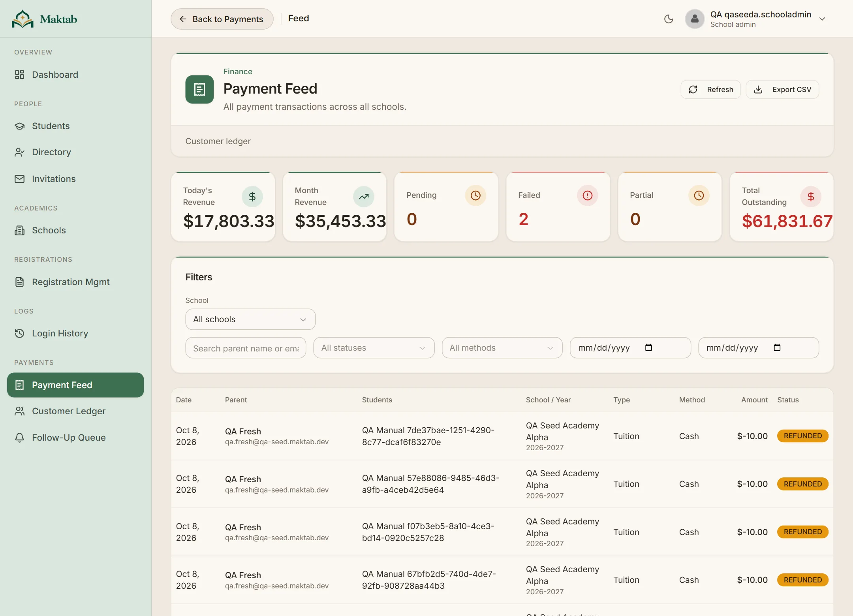Click the $61,831.67 outstanding amount

click(x=787, y=221)
